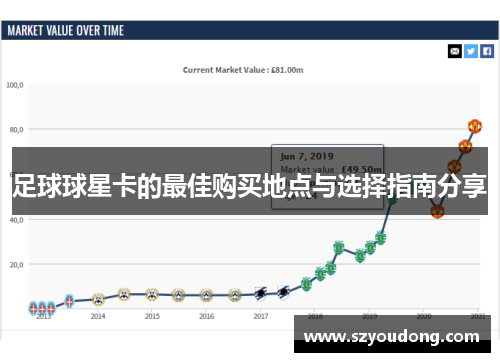Click the first Novara crest marker at 2013
This screenshot has height=362, width=500.
pyautogui.click(x=33, y=309)
